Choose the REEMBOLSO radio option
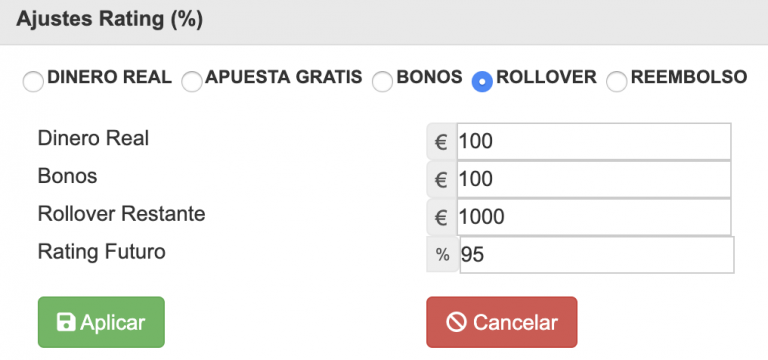Screen dimensions: 768x360 coord(617,81)
